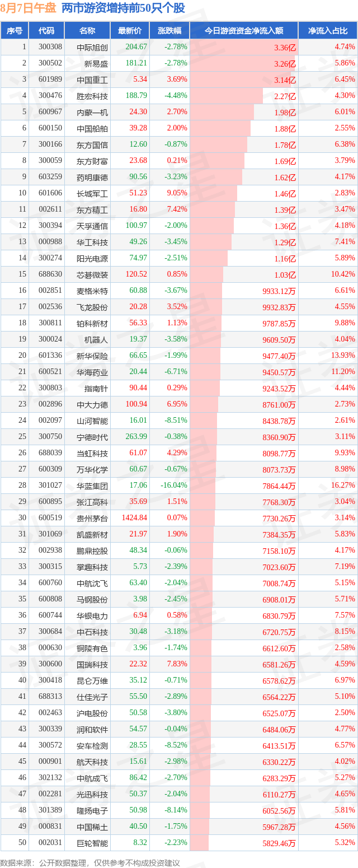This screenshot has height=868, width=358.
Task: Click the 序号 column header
Action: [15, 31]
